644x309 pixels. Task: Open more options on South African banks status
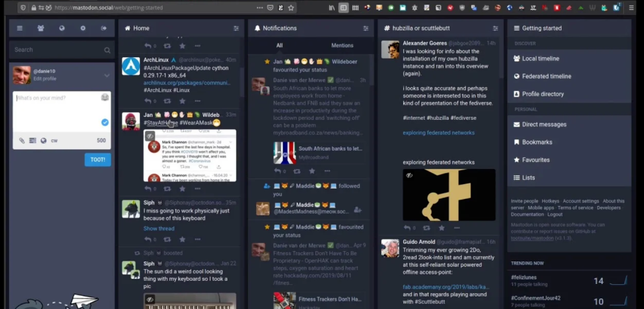327,171
